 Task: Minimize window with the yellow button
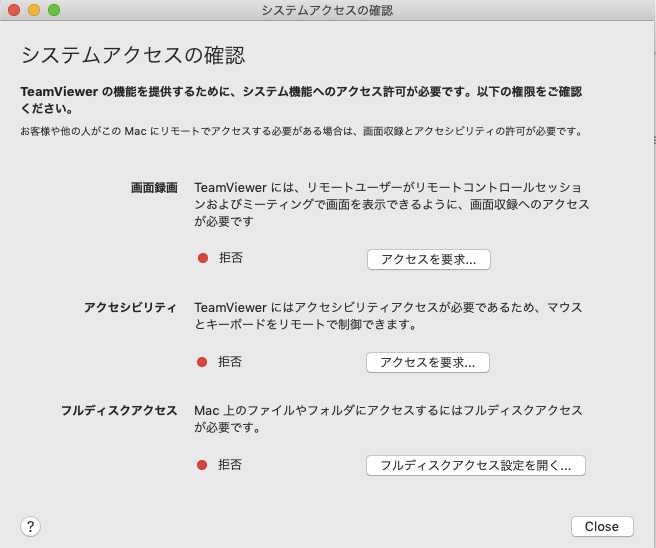34,10
